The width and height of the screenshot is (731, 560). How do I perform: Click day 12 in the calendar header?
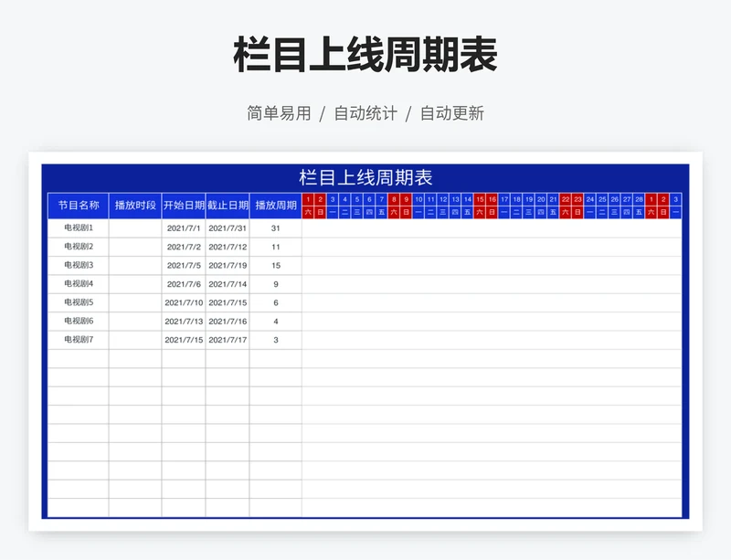coord(443,199)
